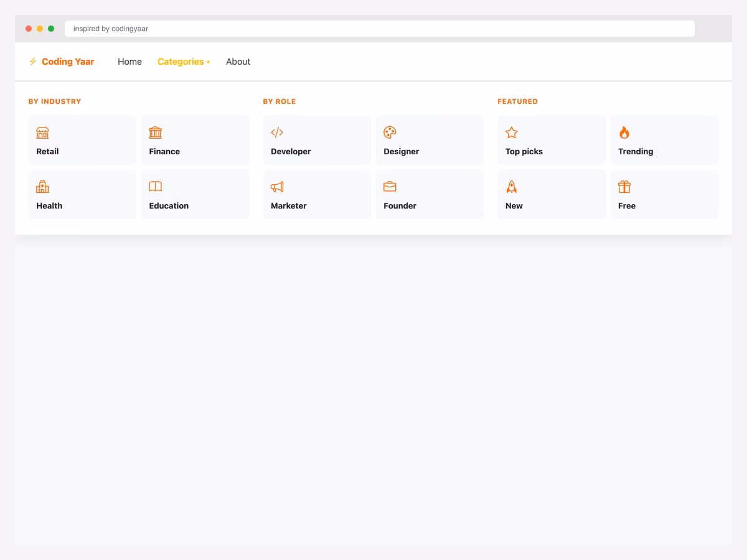Click the New rocket icon
Image resolution: width=747 pixels, height=560 pixels.
512,187
